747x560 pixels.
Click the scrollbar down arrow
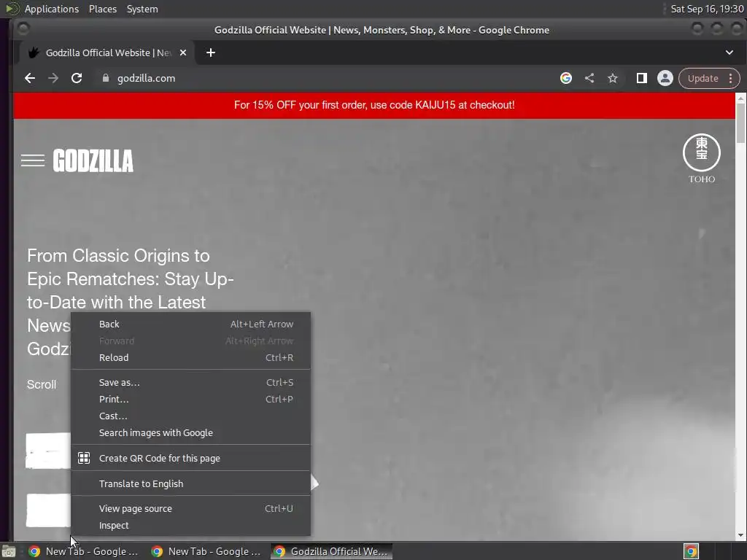[740, 535]
